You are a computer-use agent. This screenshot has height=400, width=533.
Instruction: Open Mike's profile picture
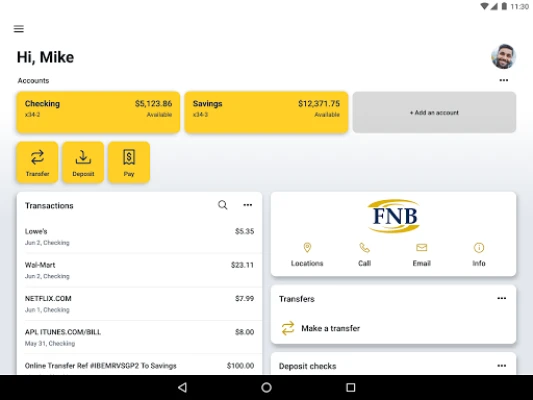503,56
